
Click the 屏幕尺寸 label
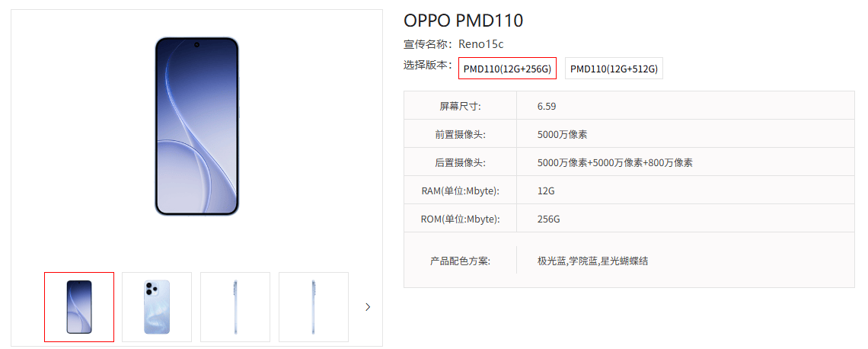click(461, 106)
